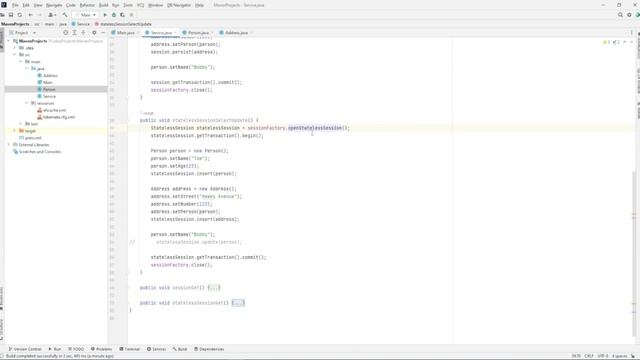640x360 pixels.
Task: Open the Build tool window
Action: 180,349
